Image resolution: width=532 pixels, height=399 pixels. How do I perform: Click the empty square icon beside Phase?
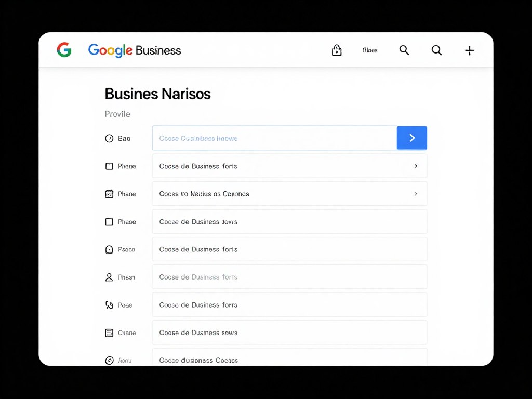coord(109,222)
